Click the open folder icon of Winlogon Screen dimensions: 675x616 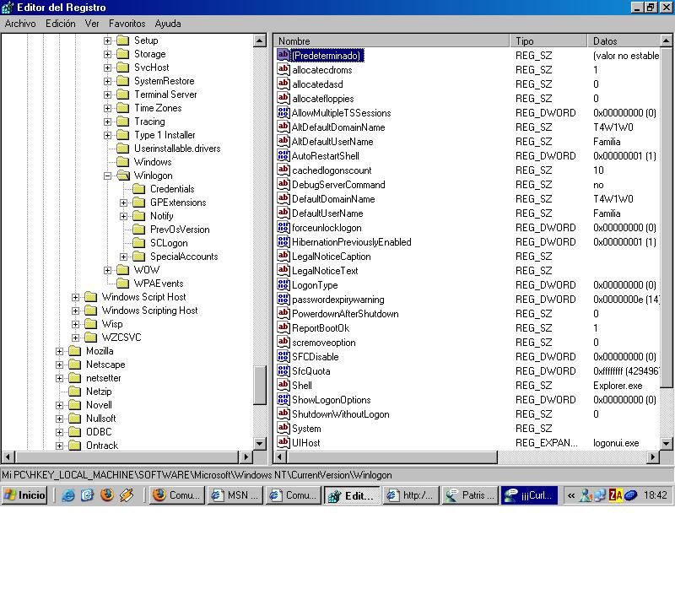click(123, 176)
